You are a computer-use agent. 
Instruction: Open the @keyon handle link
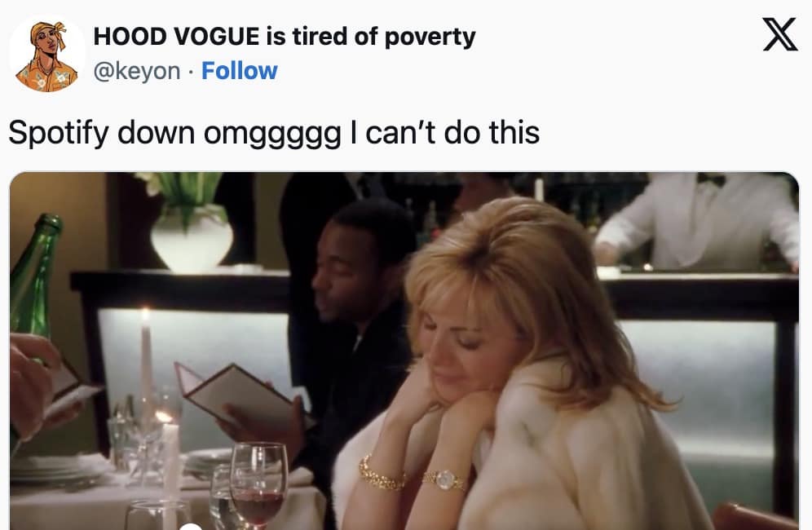point(137,71)
